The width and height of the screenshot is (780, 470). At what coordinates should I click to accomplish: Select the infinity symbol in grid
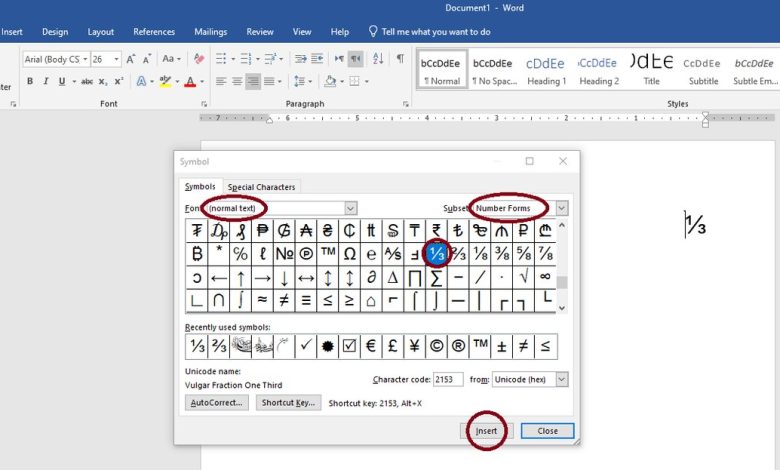pyautogui.click(x=545, y=278)
